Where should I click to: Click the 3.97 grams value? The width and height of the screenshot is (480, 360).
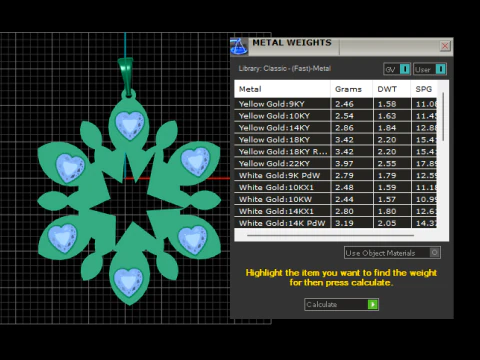coord(344,164)
